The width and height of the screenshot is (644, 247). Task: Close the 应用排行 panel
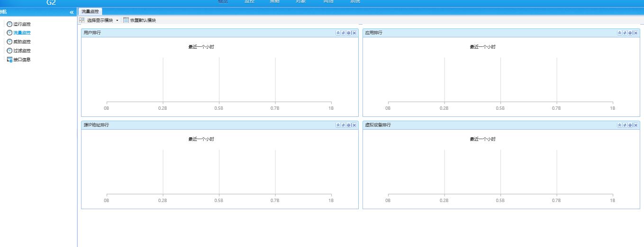(x=635, y=33)
